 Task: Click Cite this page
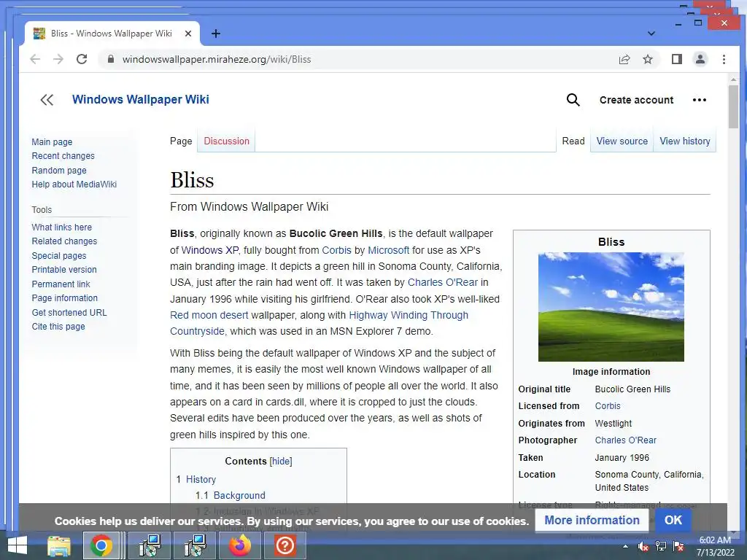(x=58, y=327)
